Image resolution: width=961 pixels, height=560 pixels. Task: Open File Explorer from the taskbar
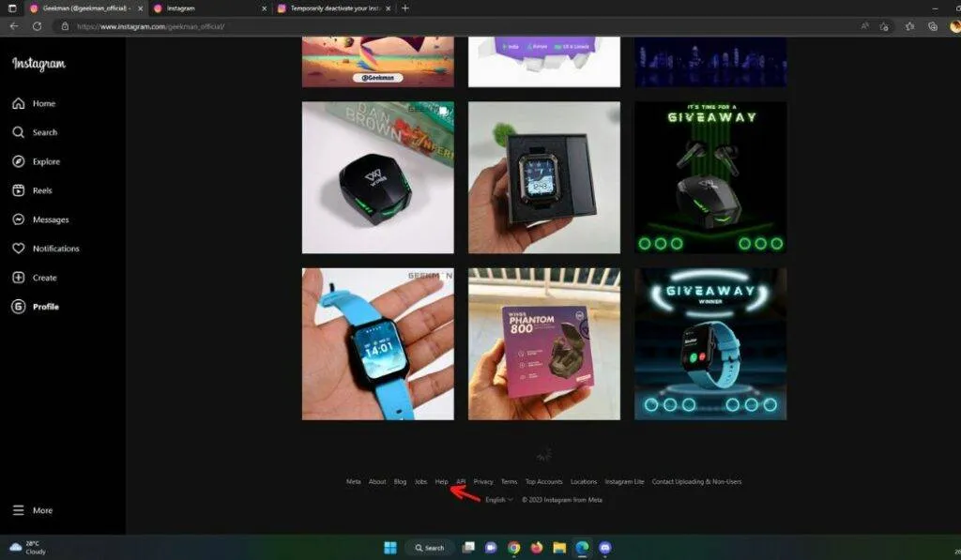(559, 548)
